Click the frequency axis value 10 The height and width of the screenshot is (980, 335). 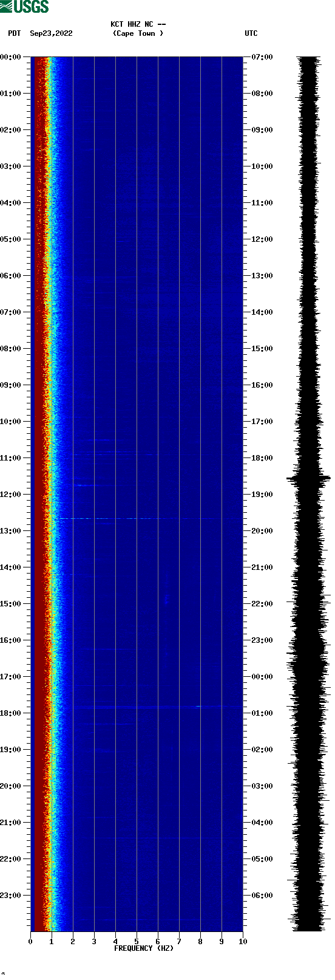[243, 942]
